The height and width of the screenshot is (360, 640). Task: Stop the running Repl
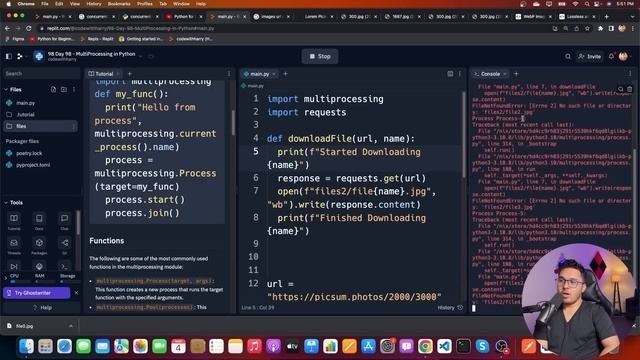[x=320, y=56]
